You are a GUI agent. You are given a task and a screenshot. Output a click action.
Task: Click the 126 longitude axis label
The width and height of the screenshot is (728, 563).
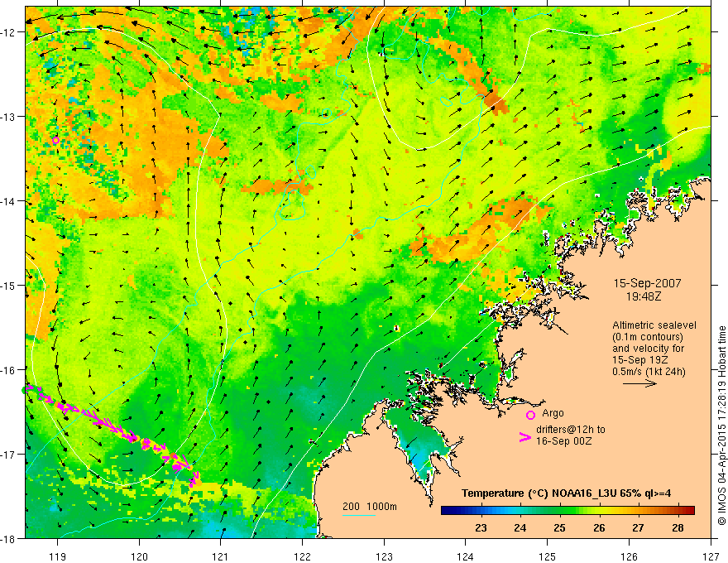tap(629, 556)
